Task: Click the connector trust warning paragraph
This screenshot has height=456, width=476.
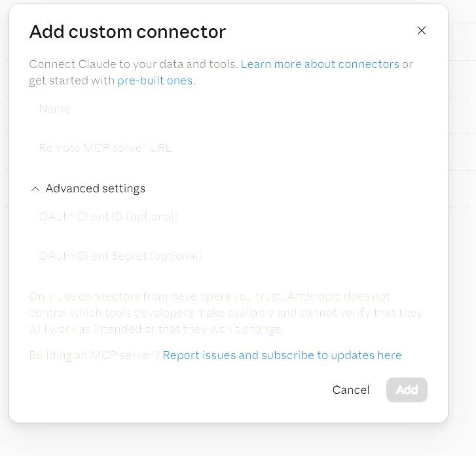Action: point(226,313)
